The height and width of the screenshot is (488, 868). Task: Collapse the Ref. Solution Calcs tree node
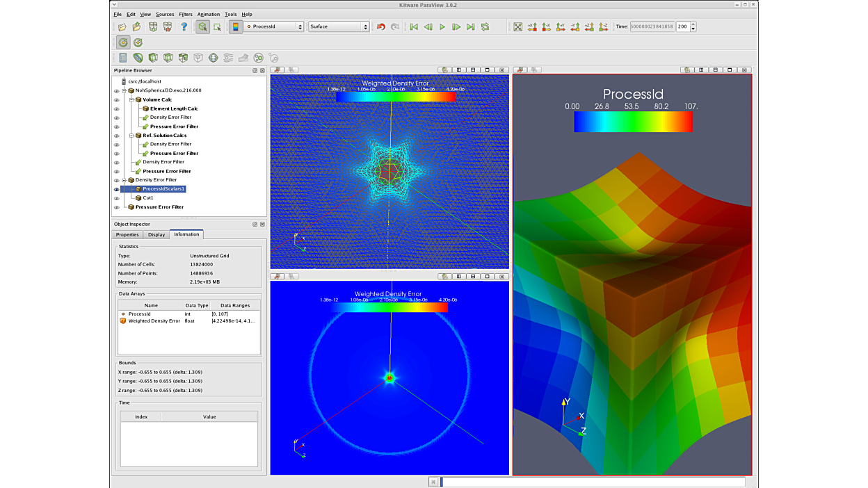[131, 136]
